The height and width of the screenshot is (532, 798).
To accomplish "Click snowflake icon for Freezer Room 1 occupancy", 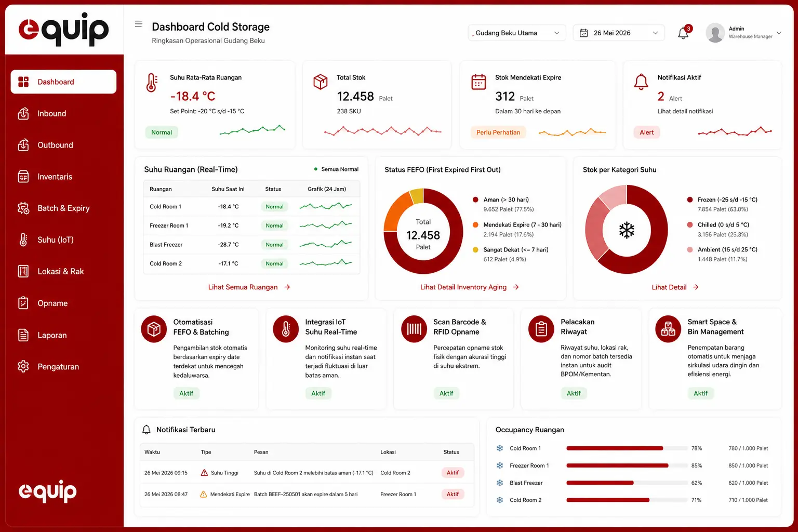I will [500, 465].
